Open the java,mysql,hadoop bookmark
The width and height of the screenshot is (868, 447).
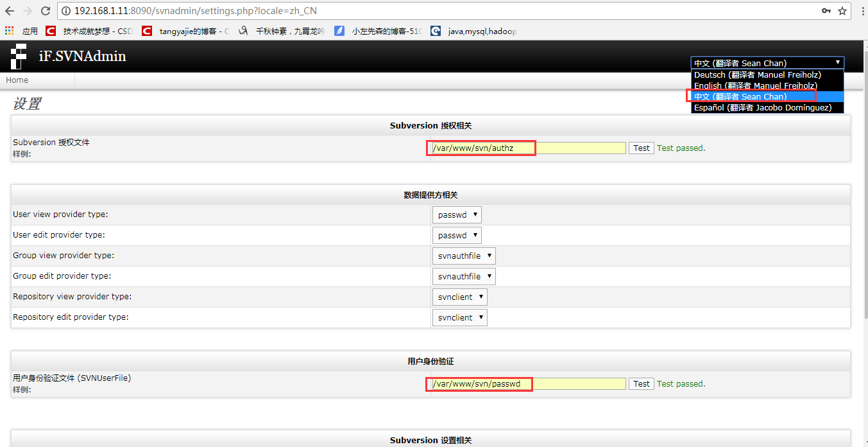474,30
